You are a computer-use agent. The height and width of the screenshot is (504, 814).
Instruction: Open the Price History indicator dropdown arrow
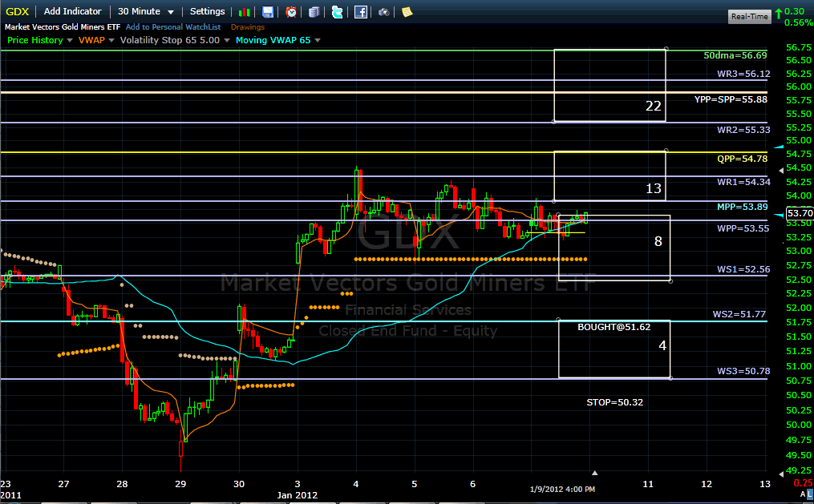(x=70, y=40)
